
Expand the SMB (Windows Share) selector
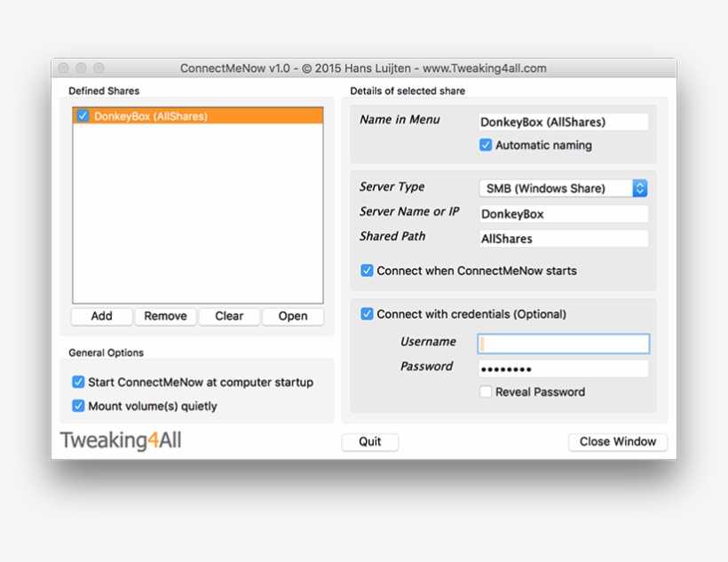click(639, 187)
